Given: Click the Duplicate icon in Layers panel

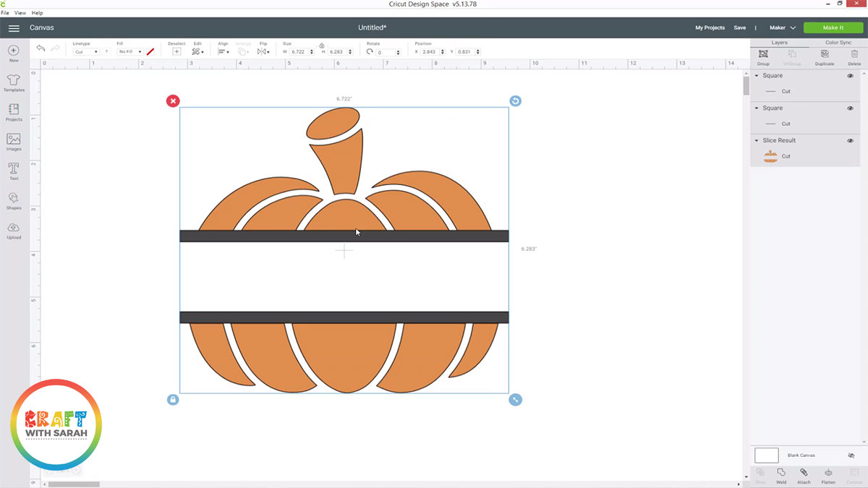Looking at the screenshot, I should pyautogui.click(x=824, y=55).
